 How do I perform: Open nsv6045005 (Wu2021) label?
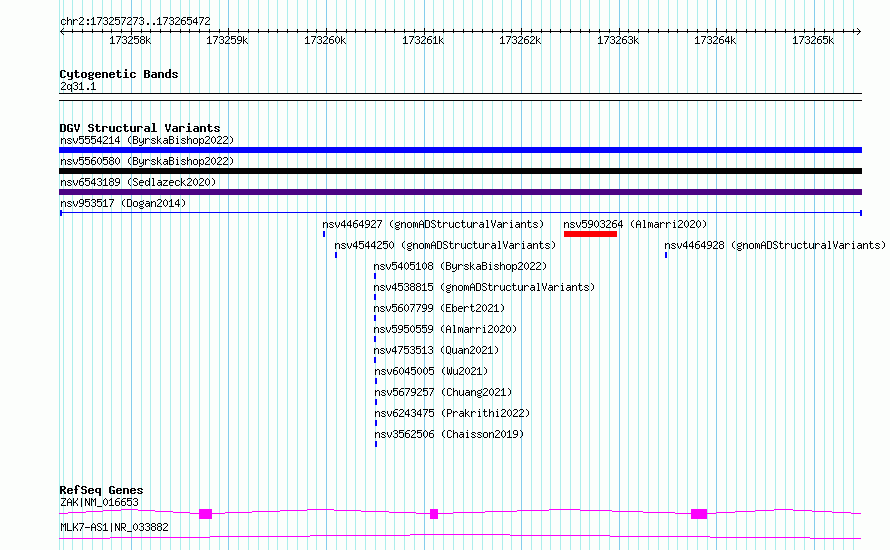[431, 371]
